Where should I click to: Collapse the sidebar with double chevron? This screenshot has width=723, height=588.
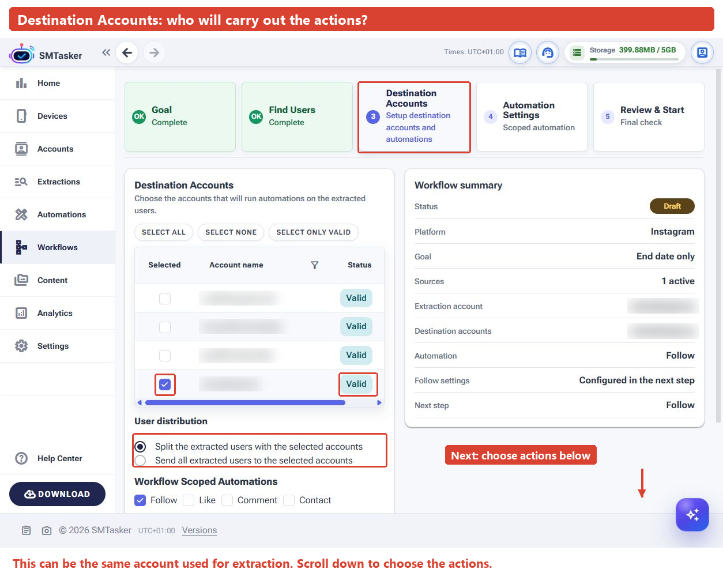(106, 52)
